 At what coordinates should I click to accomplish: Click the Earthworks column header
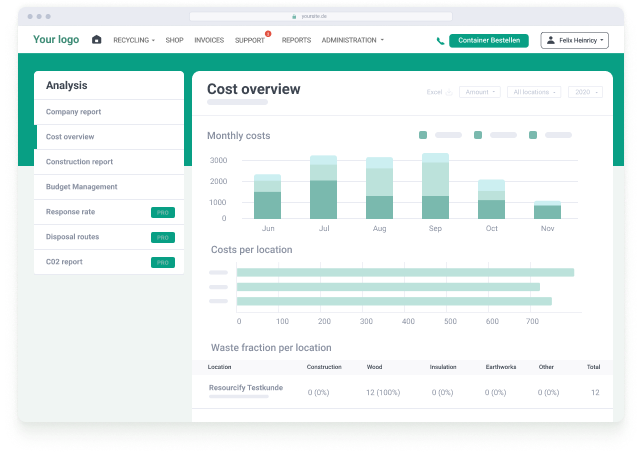501,367
